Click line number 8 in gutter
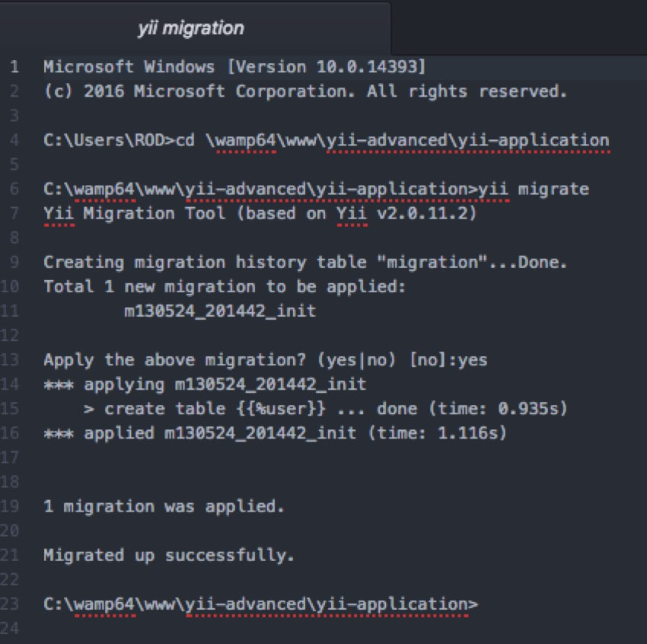 tap(14, 238)
